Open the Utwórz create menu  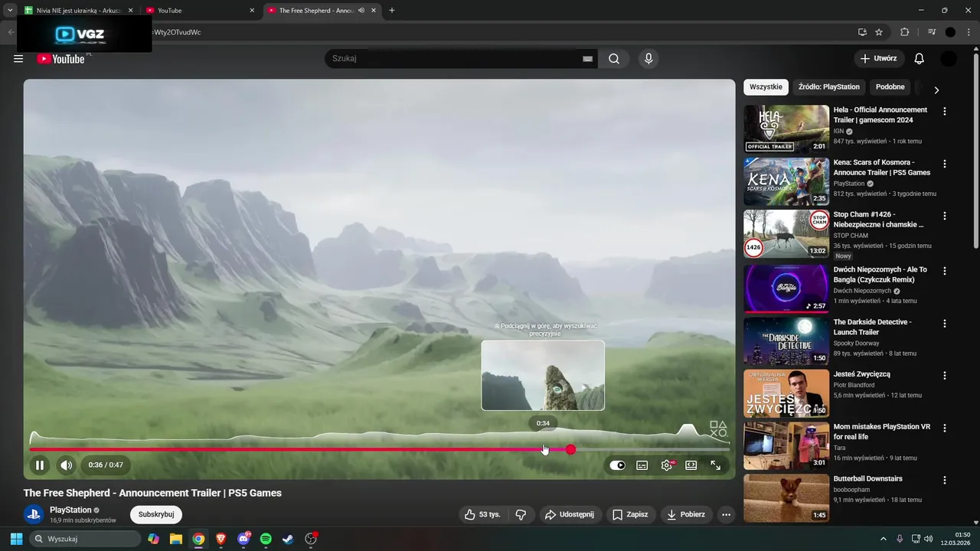click(879, 59)
